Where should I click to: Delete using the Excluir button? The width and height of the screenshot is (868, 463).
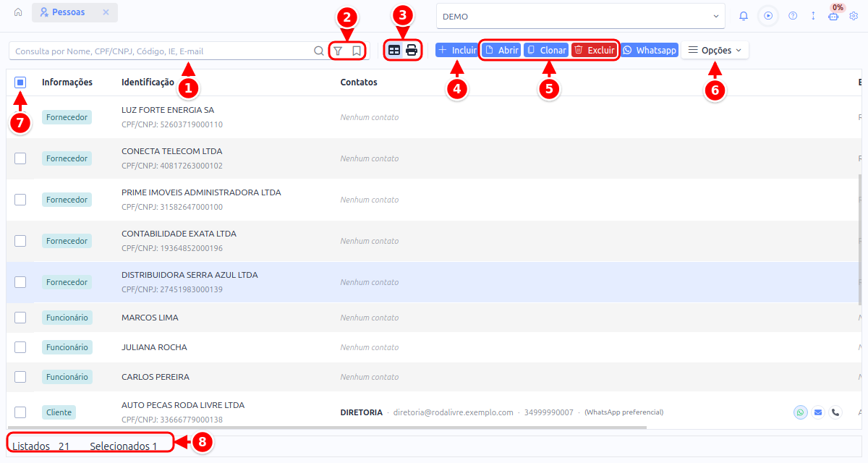tap(594, 51)
